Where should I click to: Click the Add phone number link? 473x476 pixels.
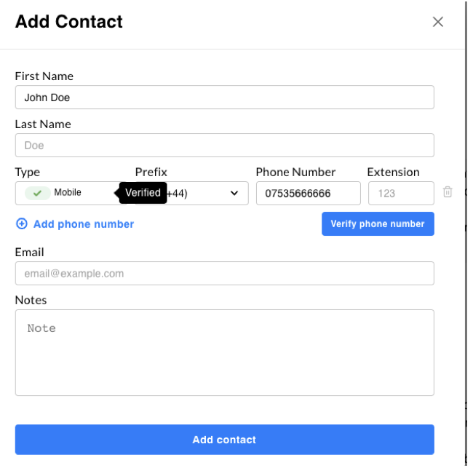tap(84, 224)
